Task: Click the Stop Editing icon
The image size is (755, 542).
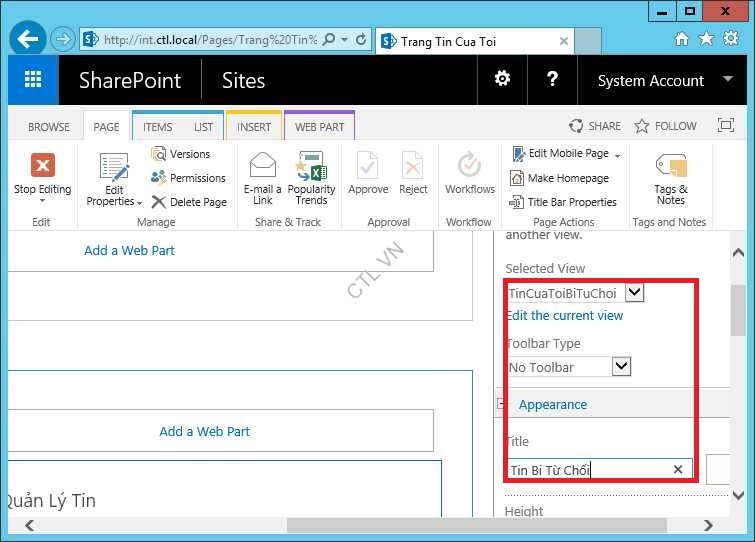Action: 42,166
